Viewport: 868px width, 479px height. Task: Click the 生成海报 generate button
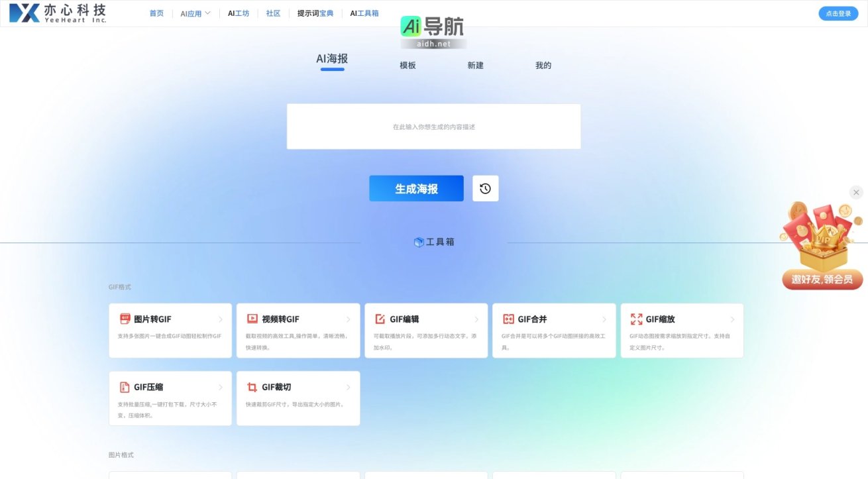tap(416, 187)
